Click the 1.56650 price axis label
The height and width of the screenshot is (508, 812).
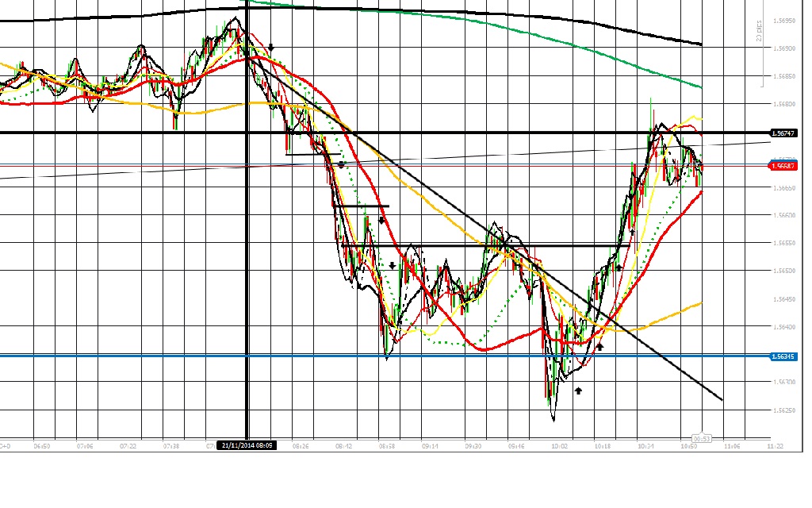(783, 187)
